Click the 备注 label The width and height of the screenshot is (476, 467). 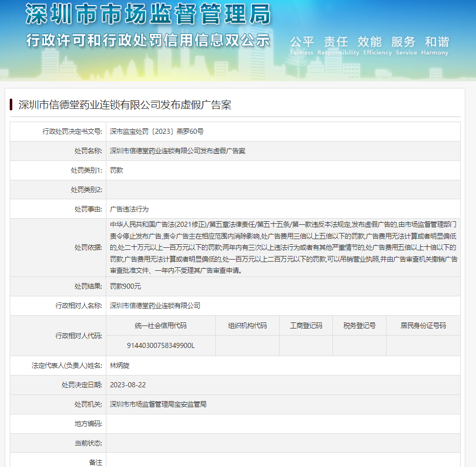(x=95, y=462)
